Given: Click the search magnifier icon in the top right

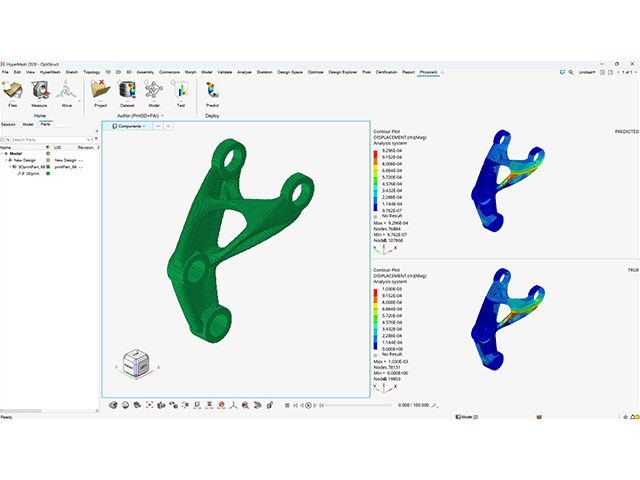Looking at the screenshot, I should point(571,72).
